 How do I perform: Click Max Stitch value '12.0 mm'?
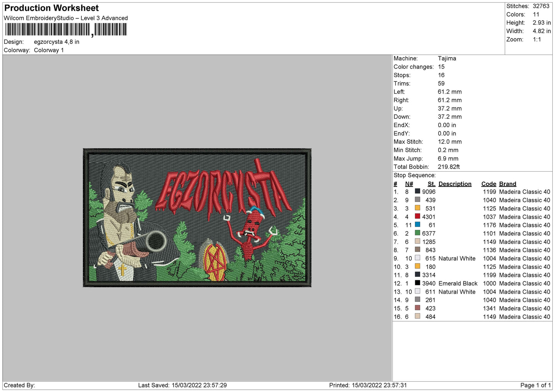[x=450, y=142]
